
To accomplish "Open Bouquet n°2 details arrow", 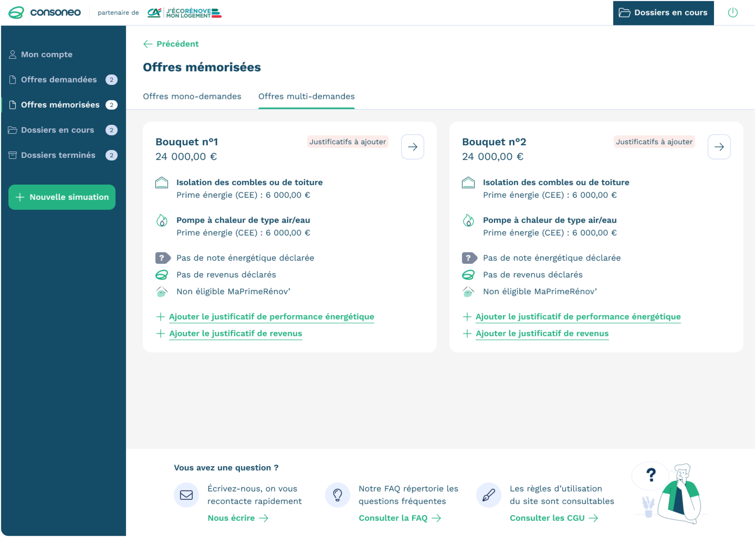I will pyautogui.click(x=718, y=147).
